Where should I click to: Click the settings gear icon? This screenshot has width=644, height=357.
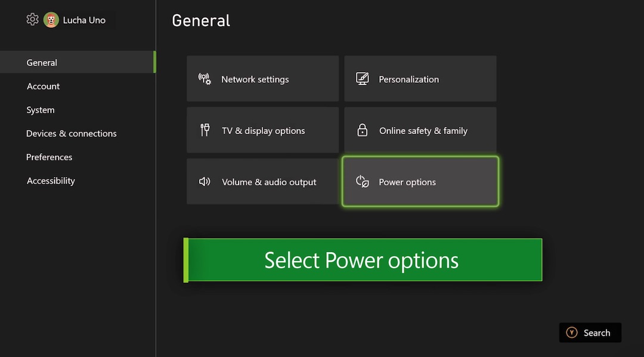32,19
